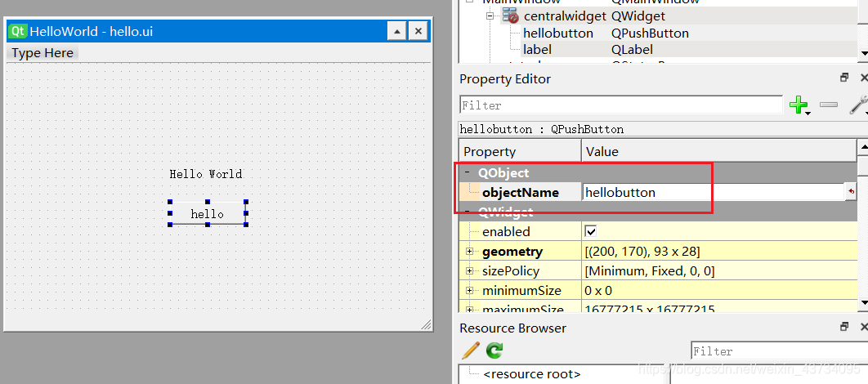
Task: Collapse the QWidget property group
Action: pos(468,212)
